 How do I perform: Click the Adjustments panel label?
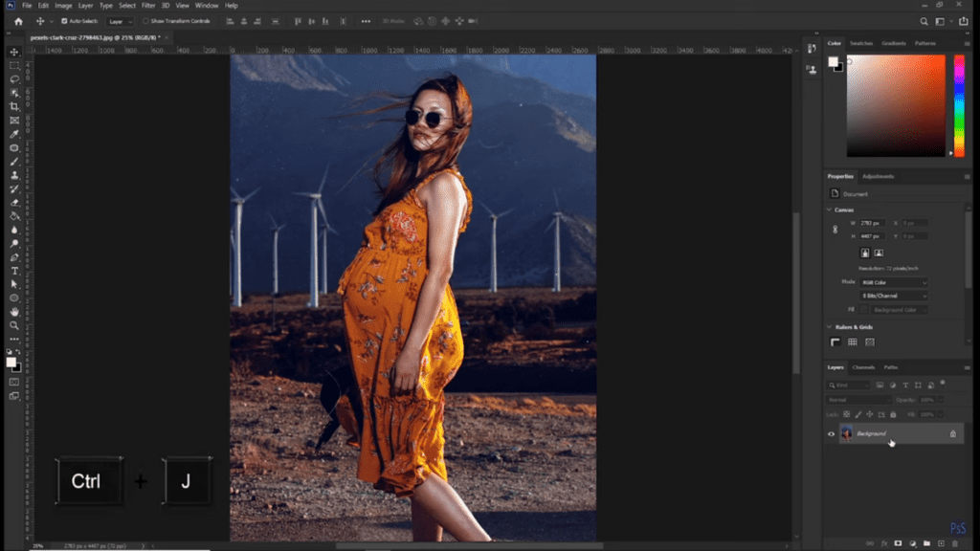click(879, 176)
